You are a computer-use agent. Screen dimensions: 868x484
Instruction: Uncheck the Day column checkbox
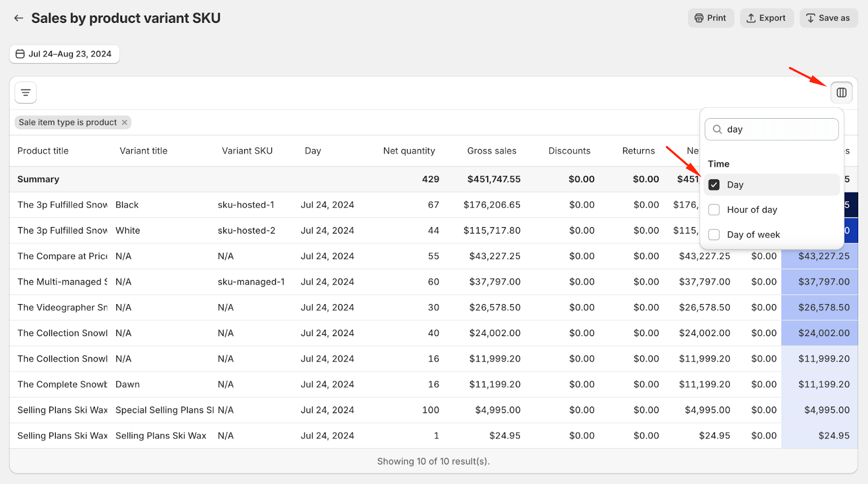click(x=714, y=185)
